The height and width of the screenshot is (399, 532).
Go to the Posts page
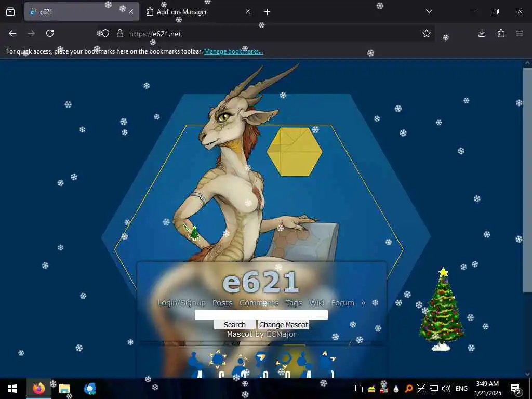pyautogui.click(x=222, y=303)
